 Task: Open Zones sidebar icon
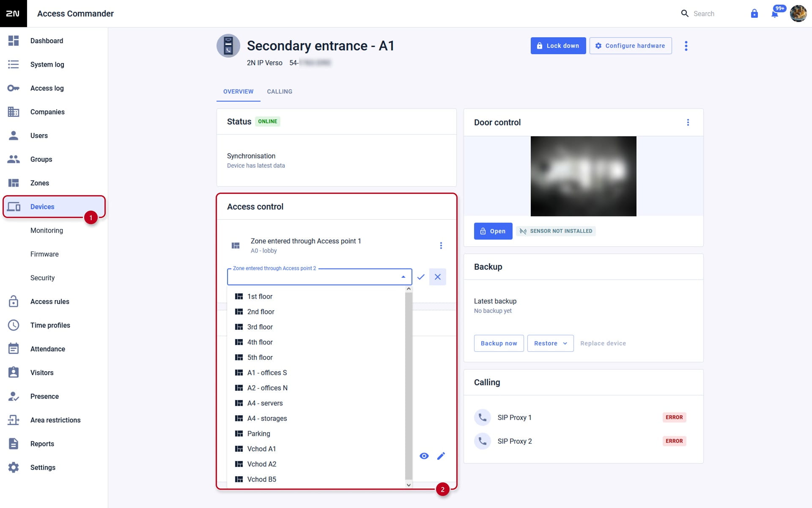point(14,183)
